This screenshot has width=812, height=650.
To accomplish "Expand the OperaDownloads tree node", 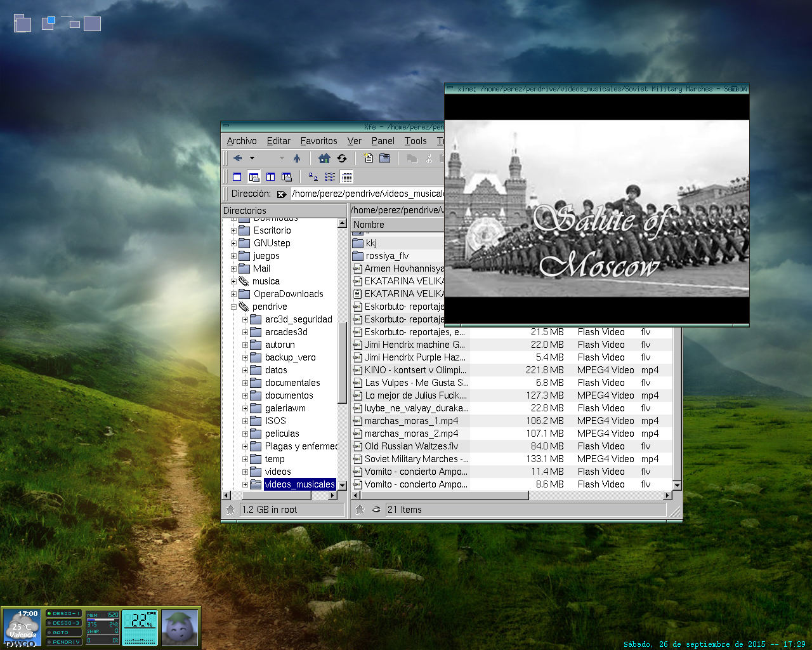I will (x=233, y=294).
